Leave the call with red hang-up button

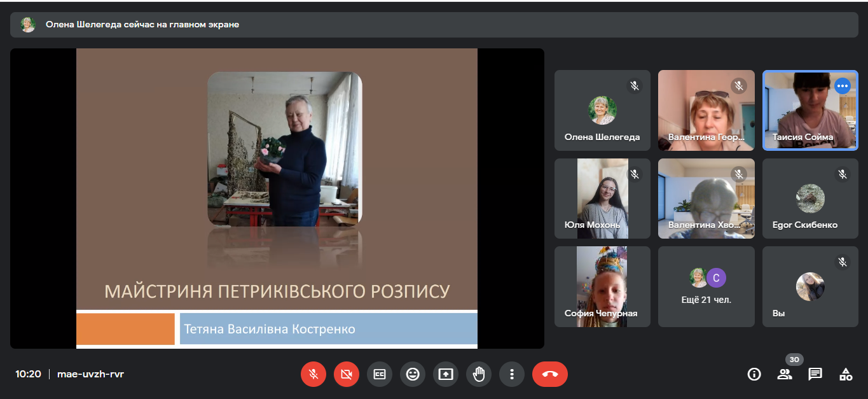click(550, 374)
